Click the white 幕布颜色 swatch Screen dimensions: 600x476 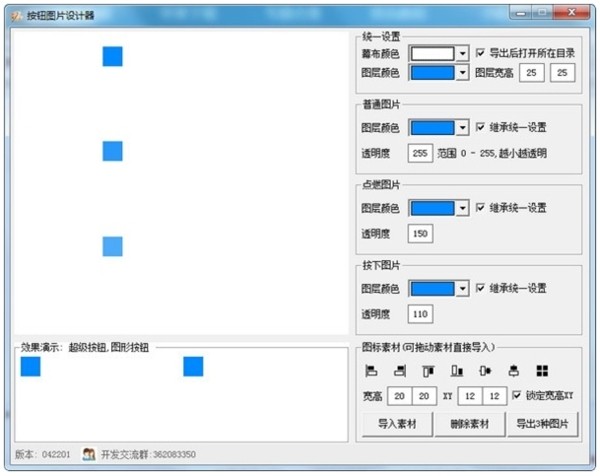pyautogui.click(x=433, y=54)
